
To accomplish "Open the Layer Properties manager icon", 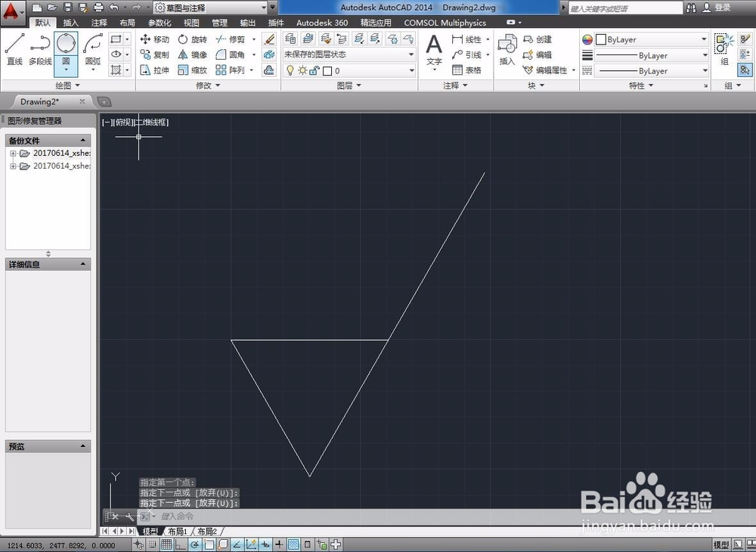I will coord(290,39).
